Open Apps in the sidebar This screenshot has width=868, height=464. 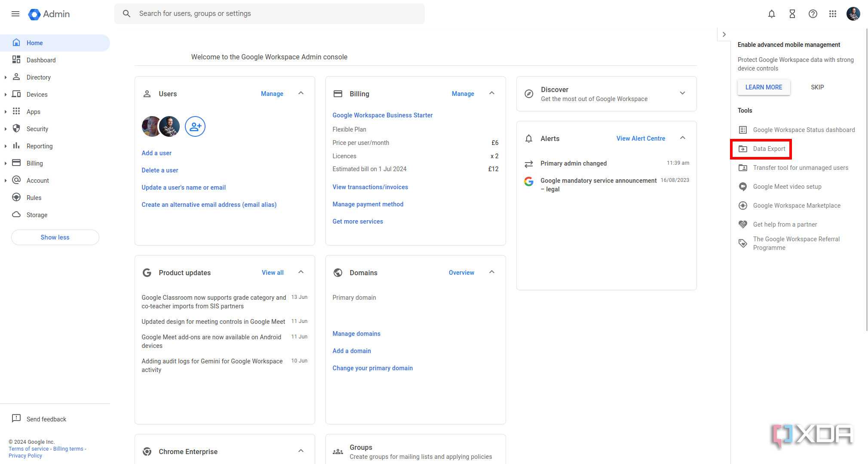click(55, 112)
